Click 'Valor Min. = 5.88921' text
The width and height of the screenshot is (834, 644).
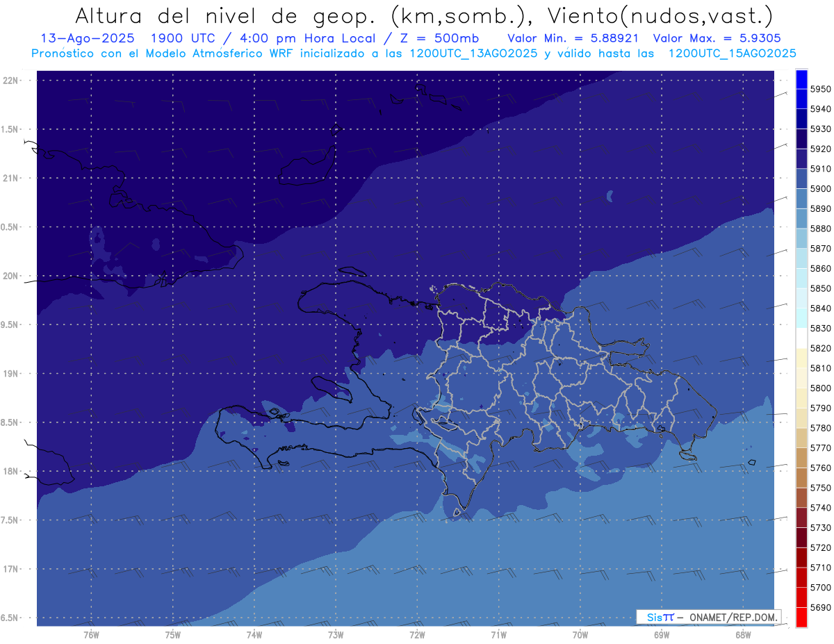[x=573, y=38]
